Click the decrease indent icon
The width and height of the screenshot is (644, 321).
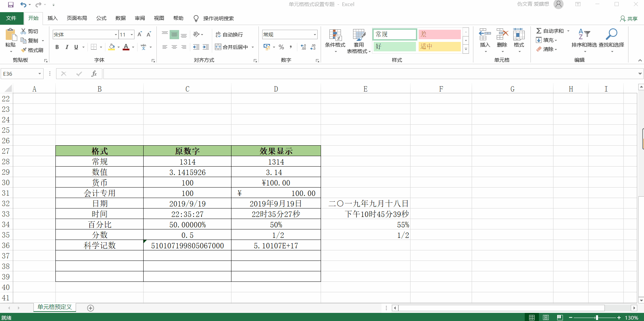pyautogui.click(x=196, y=47)
